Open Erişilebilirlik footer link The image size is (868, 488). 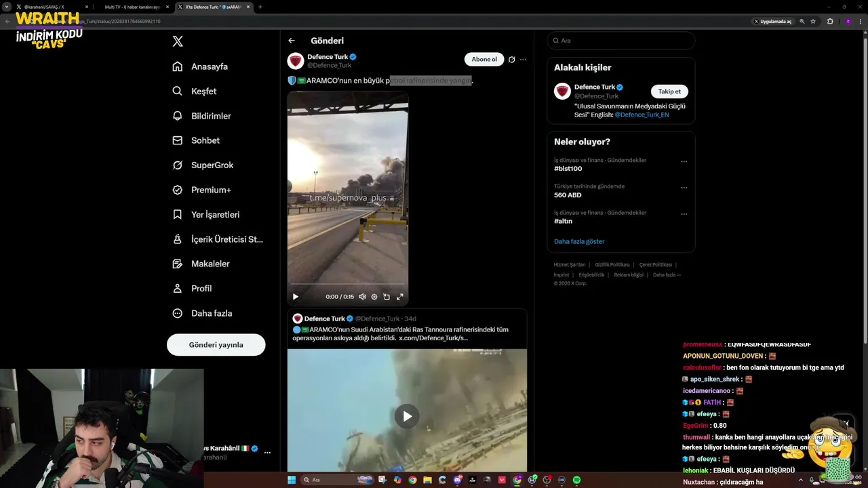[591, 275]
